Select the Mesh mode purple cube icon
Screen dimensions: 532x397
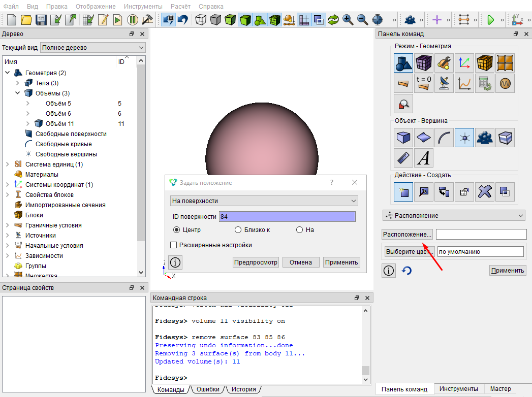point(424,63)
